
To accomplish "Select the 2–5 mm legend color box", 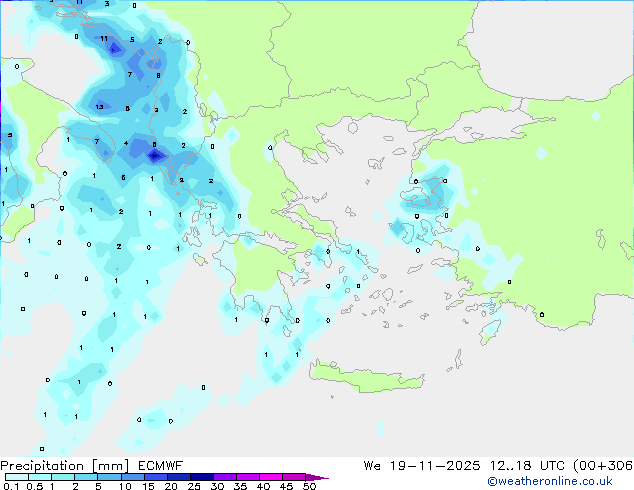I will (86, 477).
